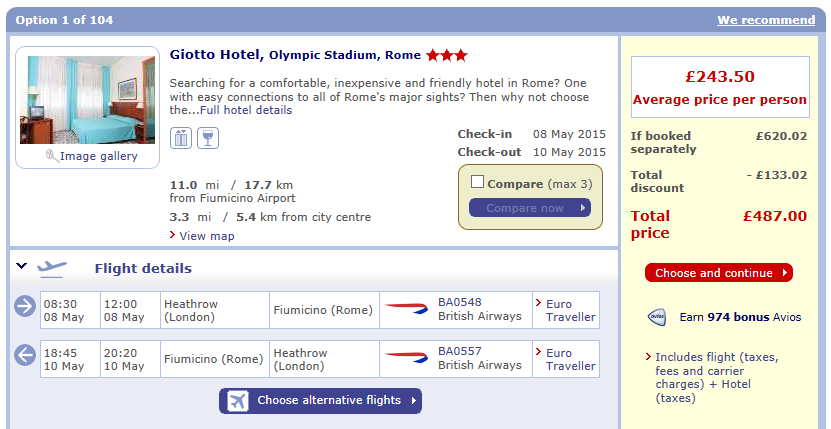The image size is (831, 429).
Task: Collapse the Flight details section
Action: point(22,267)
